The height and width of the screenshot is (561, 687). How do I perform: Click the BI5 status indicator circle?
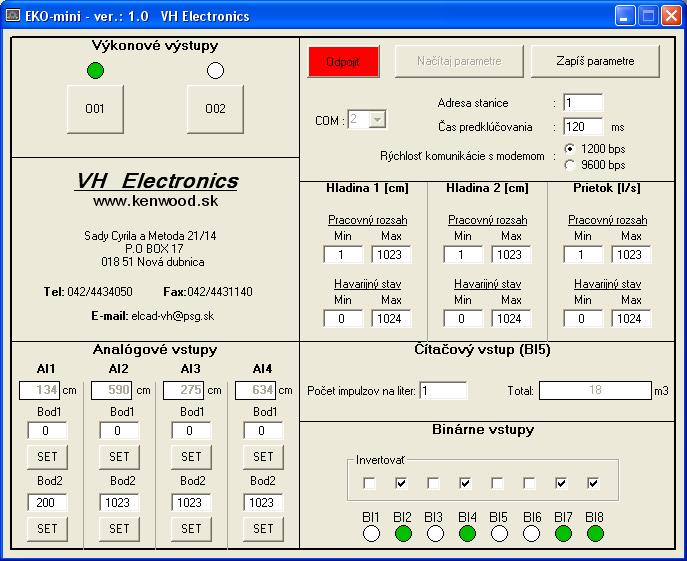(x=499, y=533)
